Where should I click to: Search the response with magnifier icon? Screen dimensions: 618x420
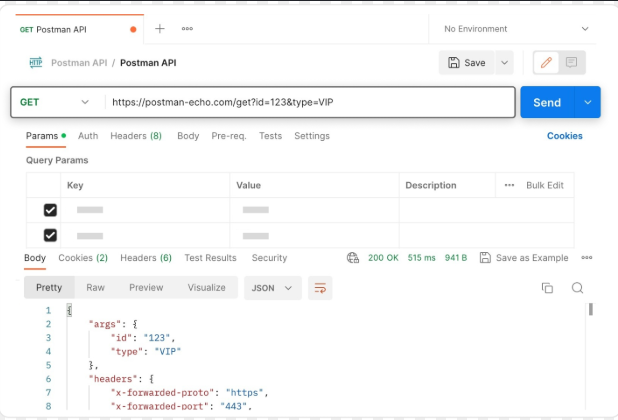pos(577,288)
